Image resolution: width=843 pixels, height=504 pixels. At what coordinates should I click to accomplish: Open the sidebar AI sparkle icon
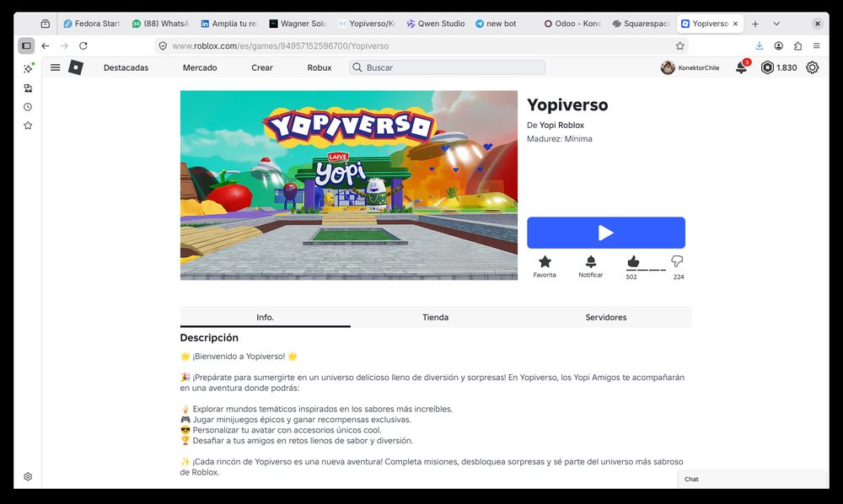coord(28,68)
